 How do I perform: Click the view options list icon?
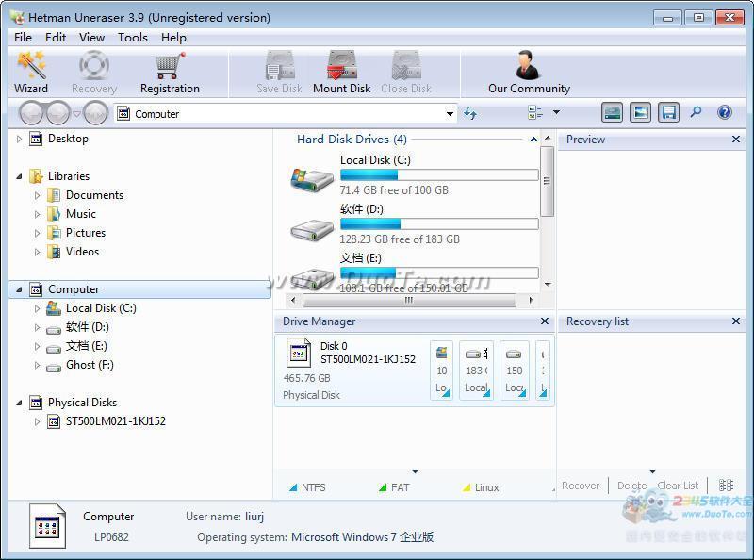[x=535, y=112]
